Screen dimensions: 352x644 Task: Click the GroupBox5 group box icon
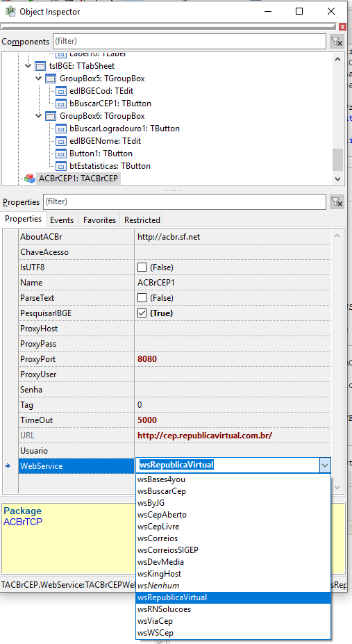51,79
